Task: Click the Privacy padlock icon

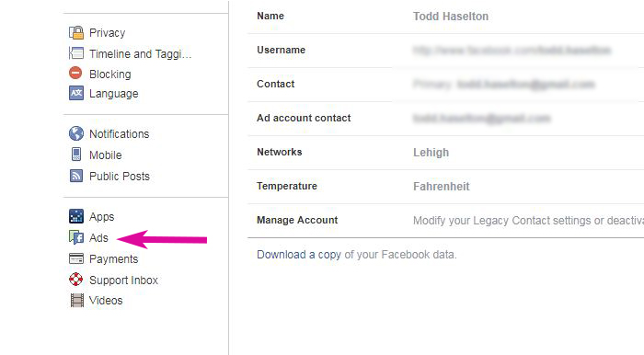Action: point(76,32)
